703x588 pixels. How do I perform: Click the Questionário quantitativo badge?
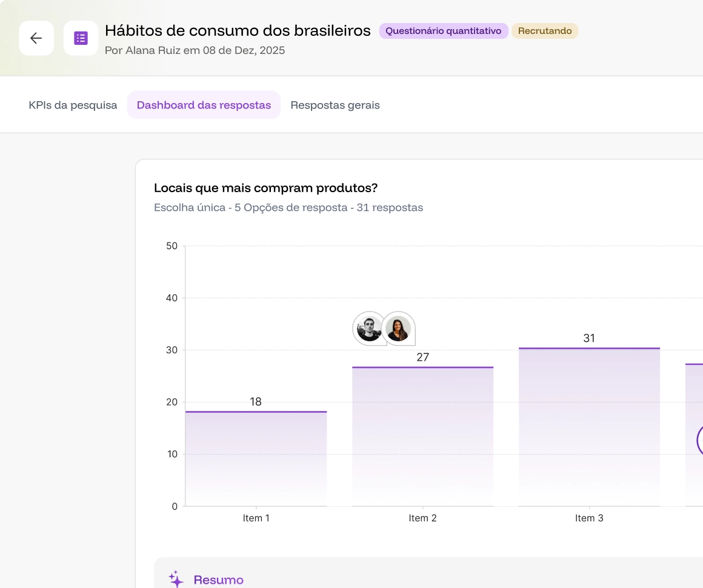444,31
